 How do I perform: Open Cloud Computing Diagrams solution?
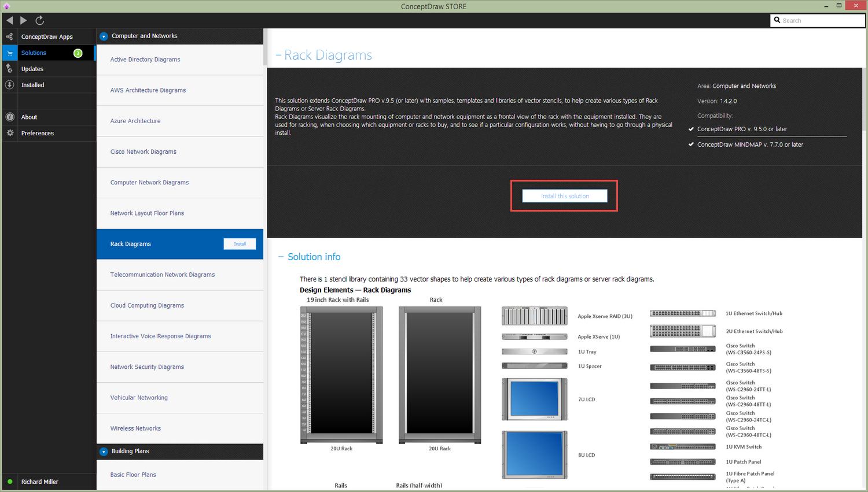(180, 305)
